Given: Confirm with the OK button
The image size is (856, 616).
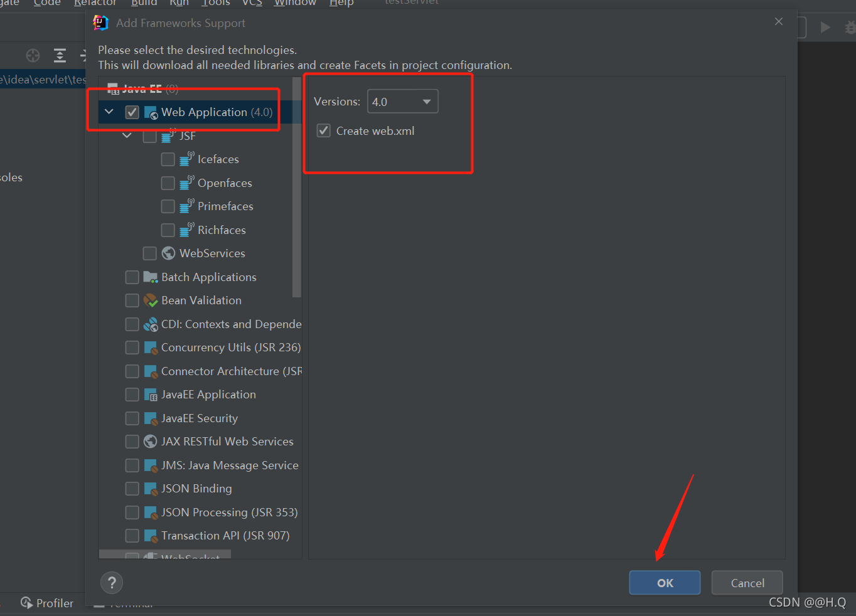Looking at the screenshot, I should [x=665, y=583].
